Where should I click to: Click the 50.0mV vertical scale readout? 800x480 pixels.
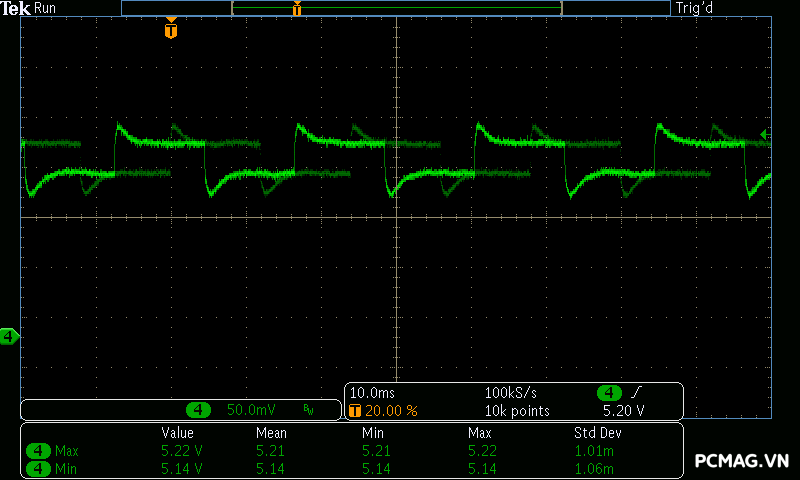[251, 410]
